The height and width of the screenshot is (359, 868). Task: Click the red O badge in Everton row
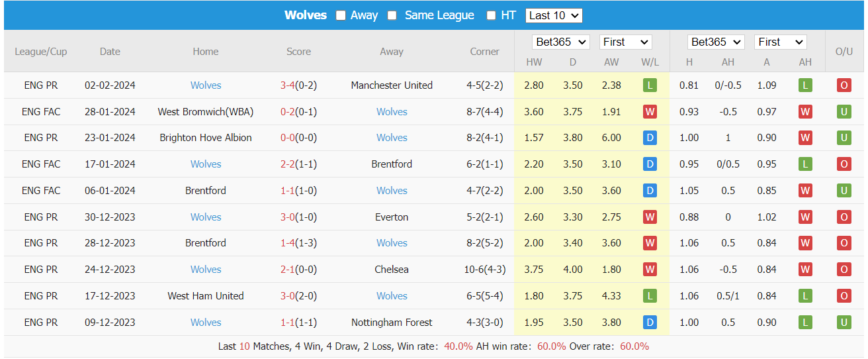(x=844, y=217)
